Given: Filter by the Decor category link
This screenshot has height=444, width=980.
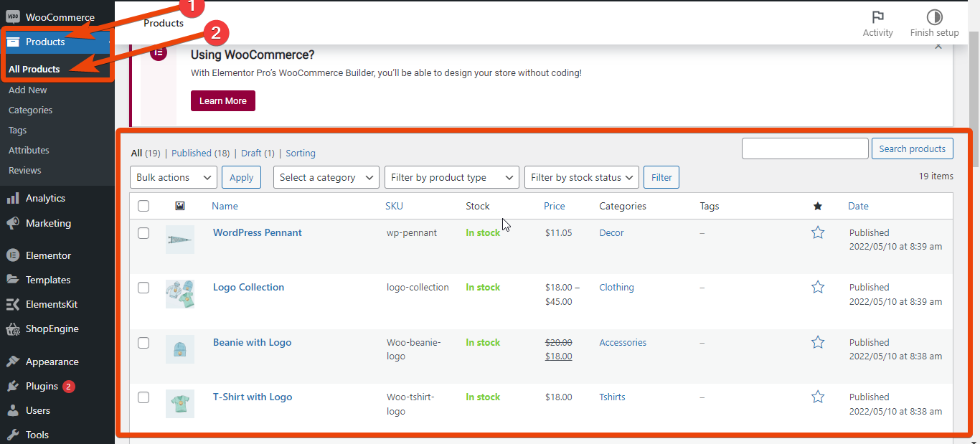Looking at the screenshot, I should click(612, 232).
